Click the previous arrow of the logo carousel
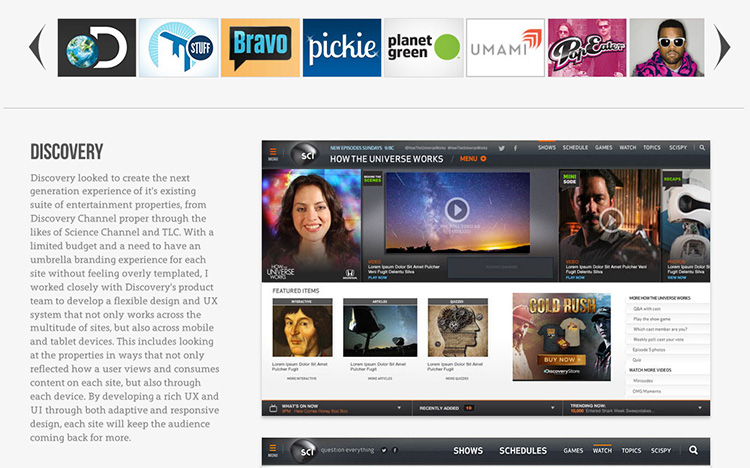Image resolution: width=750 pixels, height=468 pixels. pyautogui.click(x=38, y=47)
